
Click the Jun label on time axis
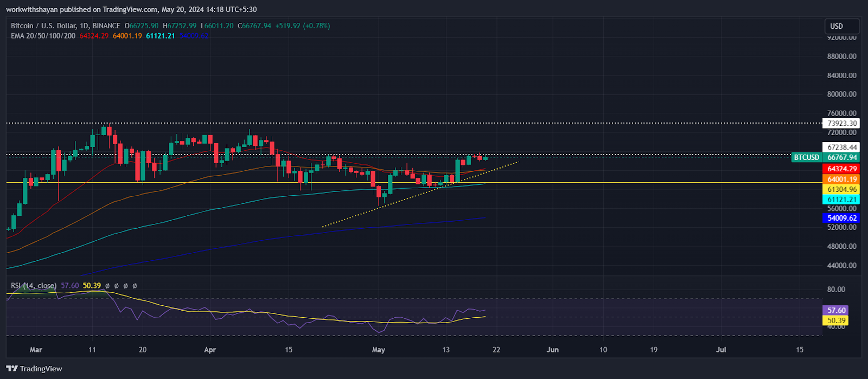[552, 350]
